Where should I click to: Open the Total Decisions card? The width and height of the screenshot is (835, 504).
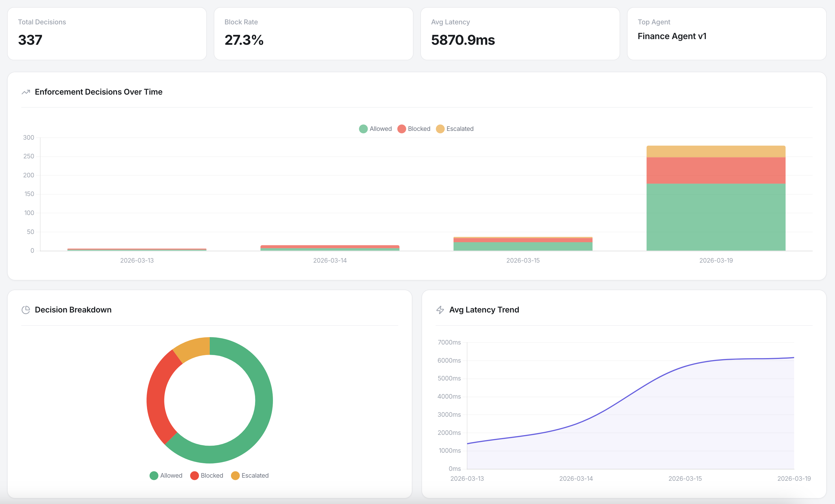(x=107, y=33)
